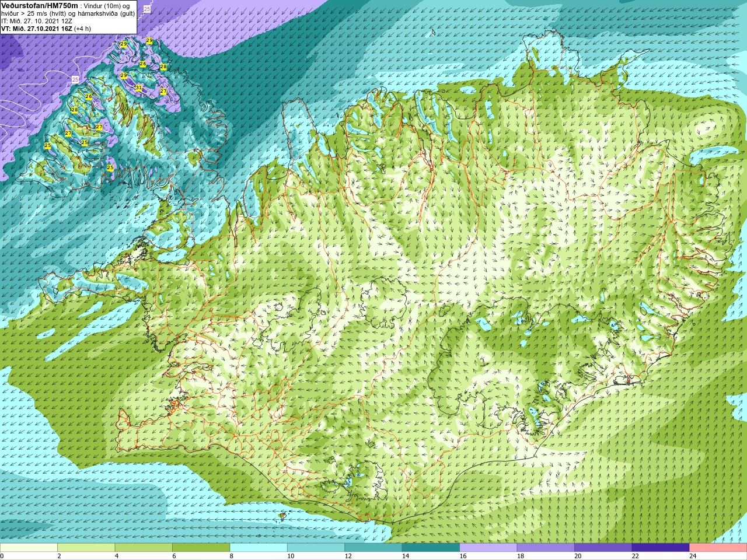Click the medium green 4–6 m/s scale swatch
The height and width of the screenshot is (560, 747).
144,548
